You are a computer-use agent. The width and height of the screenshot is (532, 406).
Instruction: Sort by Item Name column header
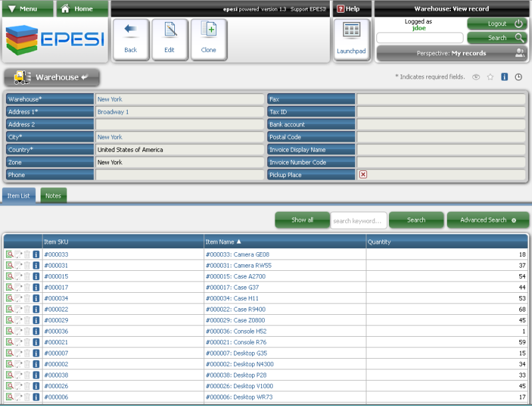tap(223, 242)
